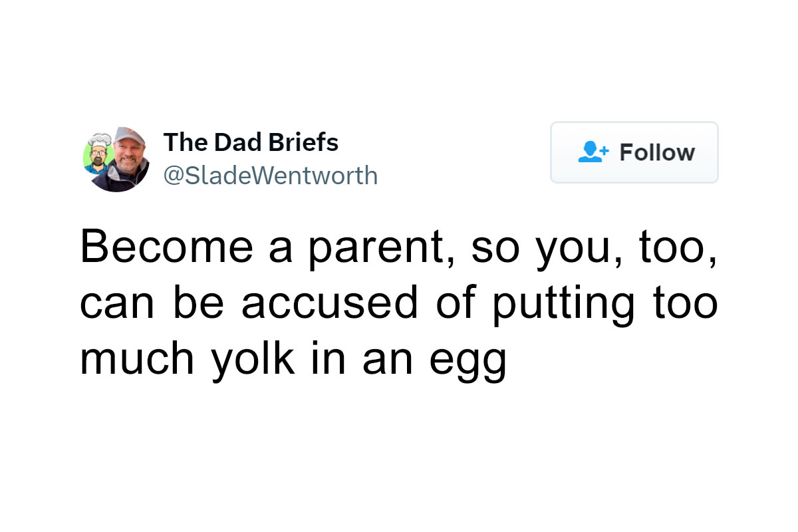The image size is (798, 532).
Task: Select the display name The Dad Briefs
Action: tap(251, 142)
